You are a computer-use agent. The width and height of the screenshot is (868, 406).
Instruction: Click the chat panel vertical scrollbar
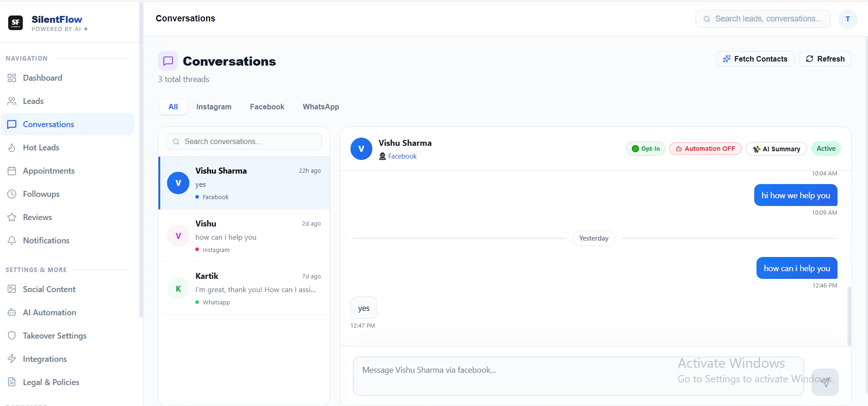coord(849,315)
